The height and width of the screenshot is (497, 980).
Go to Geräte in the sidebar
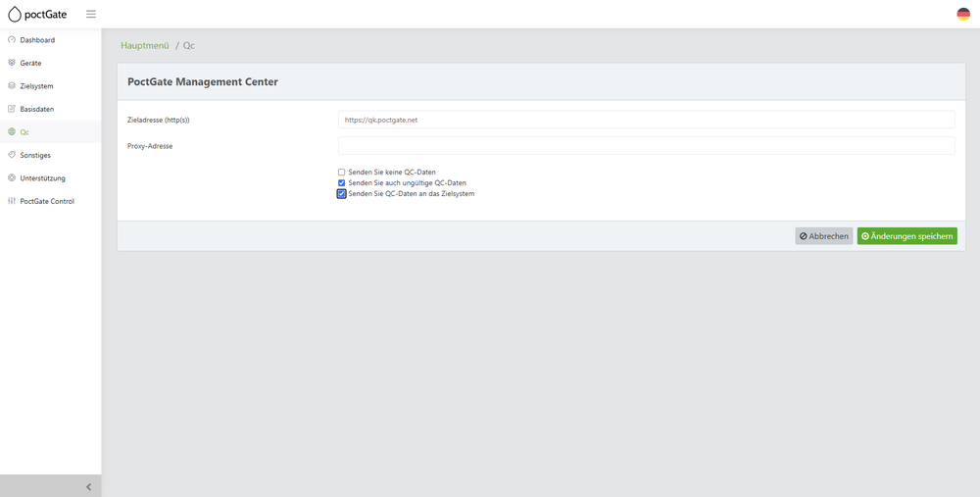pyautogui.click(x=51, y=63)
